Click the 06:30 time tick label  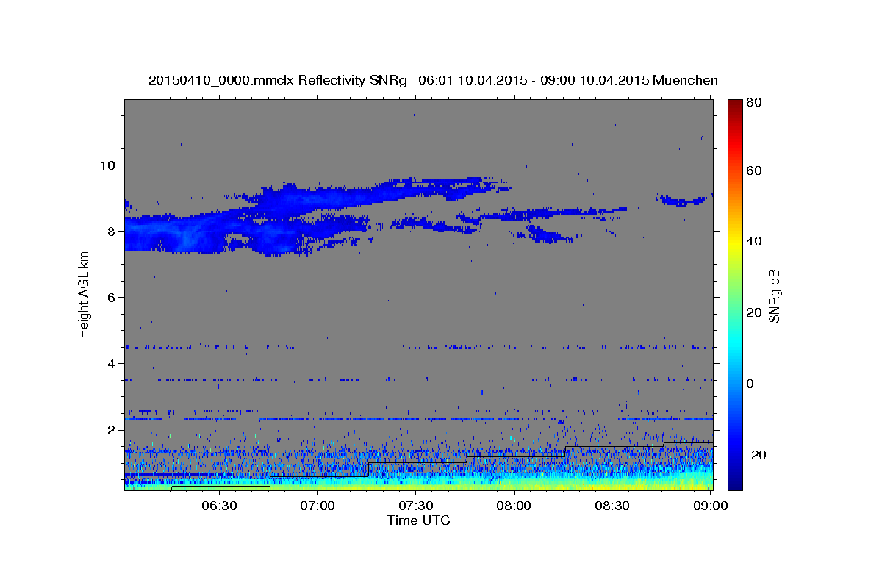tap(219, 506)
